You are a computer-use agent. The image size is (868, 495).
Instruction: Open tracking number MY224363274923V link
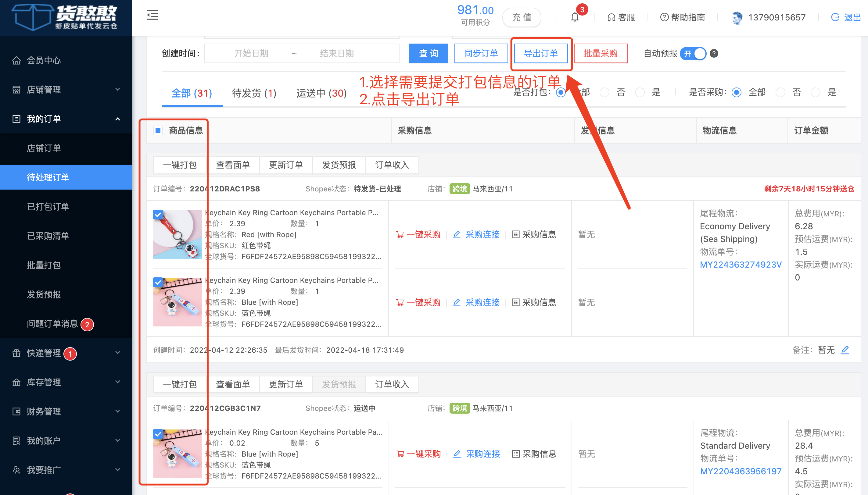(x=741, y=265)
